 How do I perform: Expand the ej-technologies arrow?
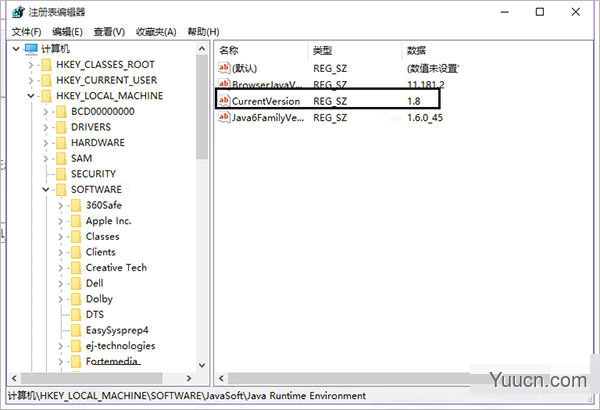coord(60,346)
